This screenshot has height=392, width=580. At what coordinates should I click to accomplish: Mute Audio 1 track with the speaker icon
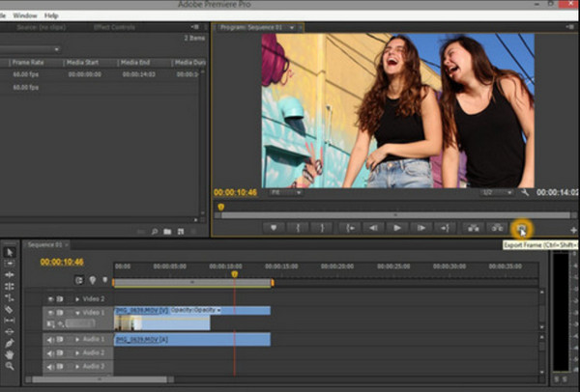point(50,339)
